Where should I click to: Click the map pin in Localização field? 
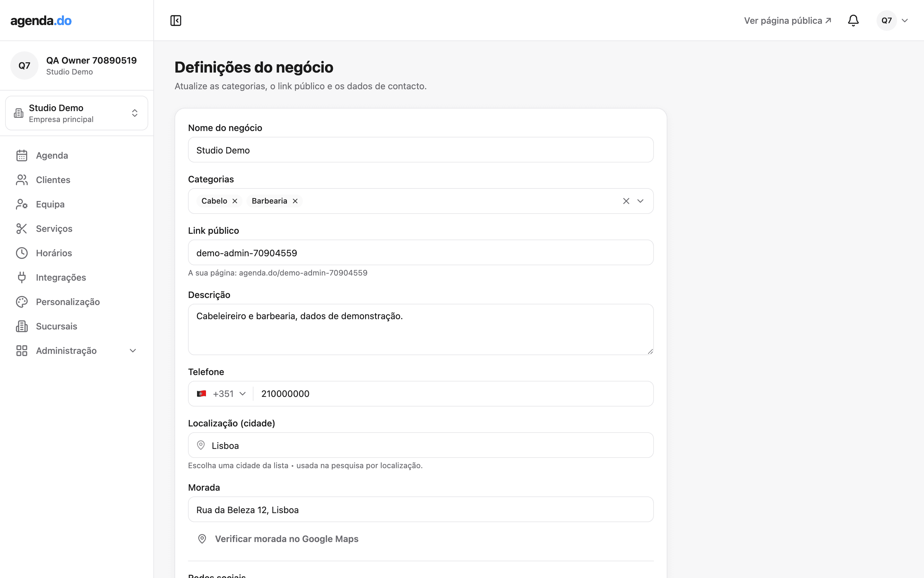coord(201,445)
